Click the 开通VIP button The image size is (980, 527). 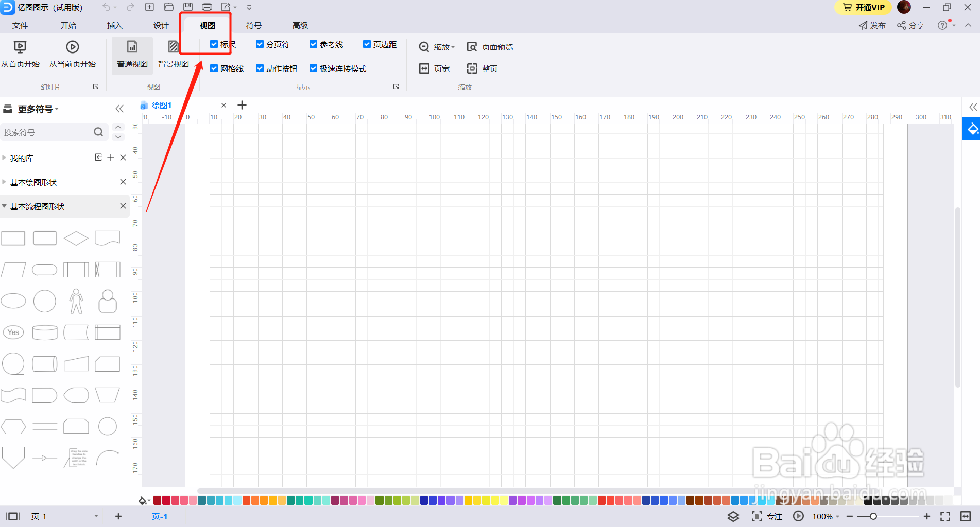864,7
